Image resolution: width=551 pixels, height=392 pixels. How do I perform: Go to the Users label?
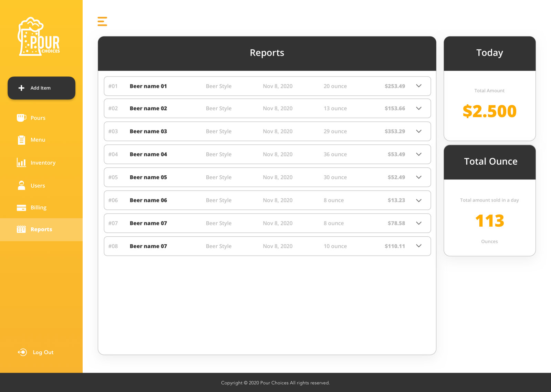tap(38, 186)
